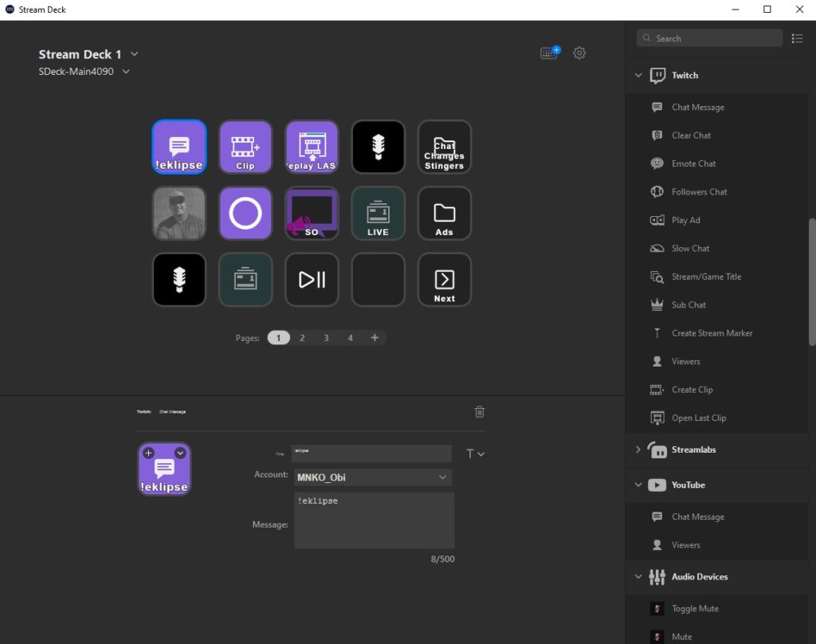Go to page 2

click(x=302, y=338)
